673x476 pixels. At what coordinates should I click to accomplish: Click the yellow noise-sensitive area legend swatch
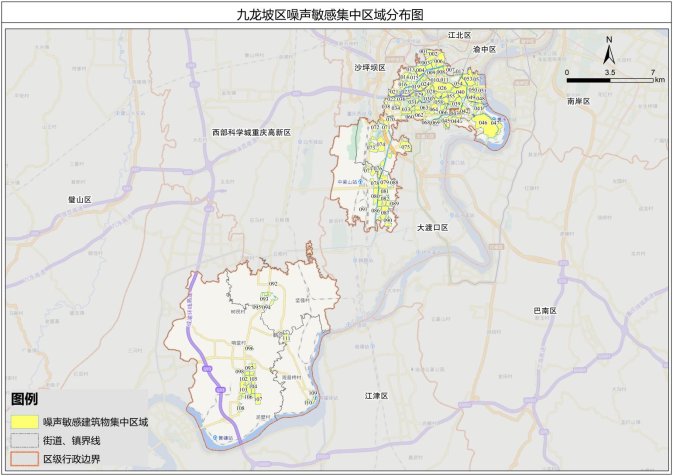tap(25, 423)
